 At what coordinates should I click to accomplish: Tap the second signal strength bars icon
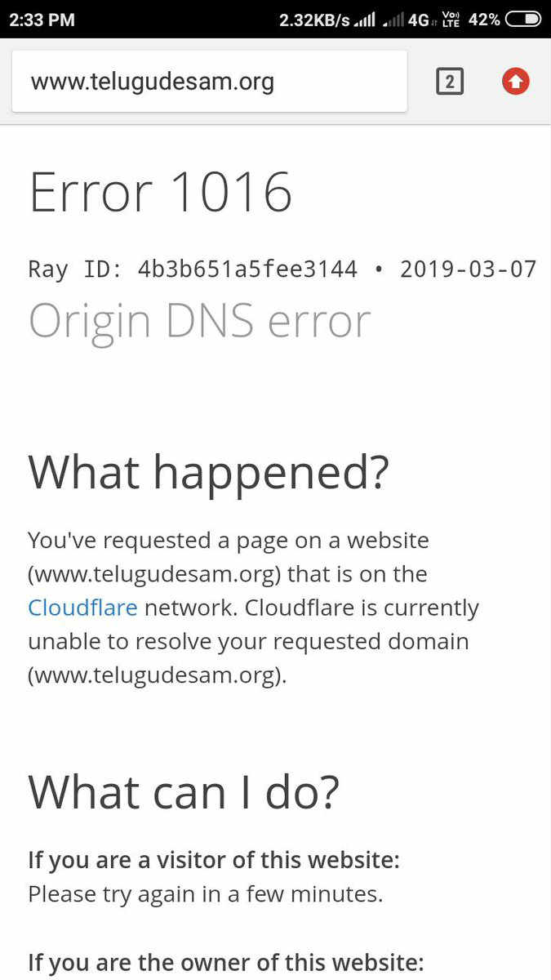pos(393,20)
